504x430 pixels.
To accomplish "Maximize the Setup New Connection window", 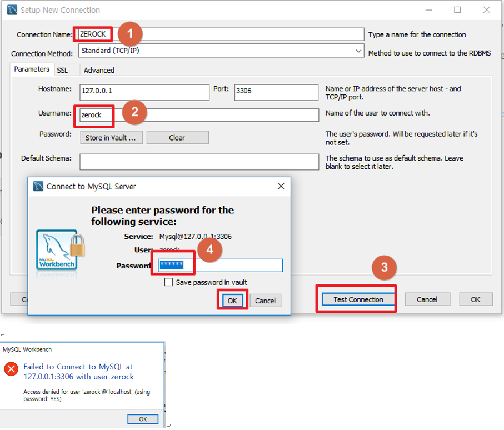I will [x=457, y=10].
